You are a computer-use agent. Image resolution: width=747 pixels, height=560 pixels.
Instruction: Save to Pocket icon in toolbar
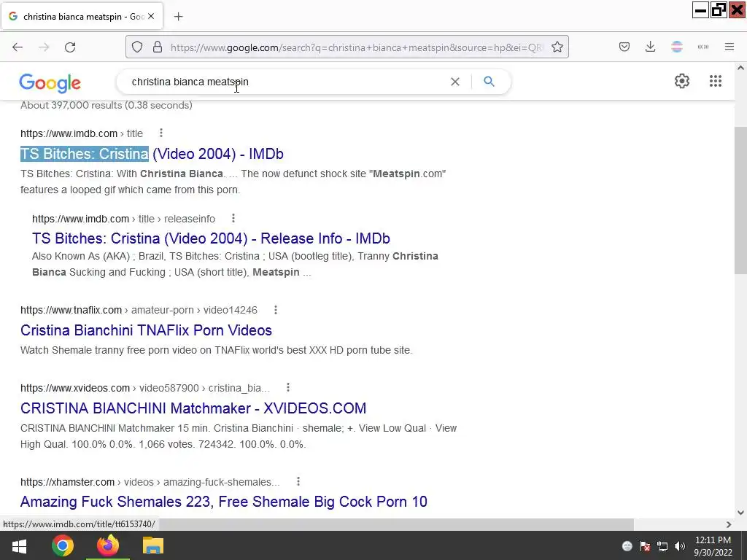pyautogui.click(x=624, y=47)
